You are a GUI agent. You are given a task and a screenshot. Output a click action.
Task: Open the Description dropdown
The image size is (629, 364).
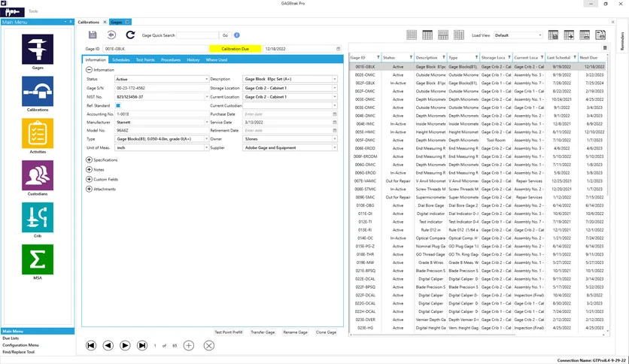[x=335, y=80]
